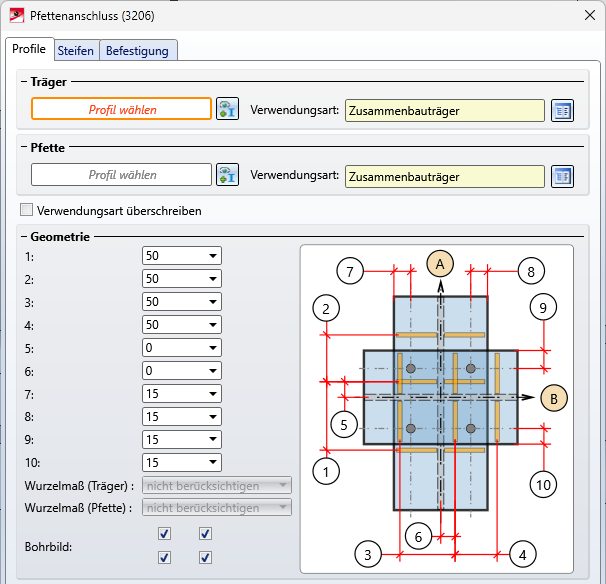
Task: Open Verwendungsart table icon for Pfette
Action: tap(562, 177)
